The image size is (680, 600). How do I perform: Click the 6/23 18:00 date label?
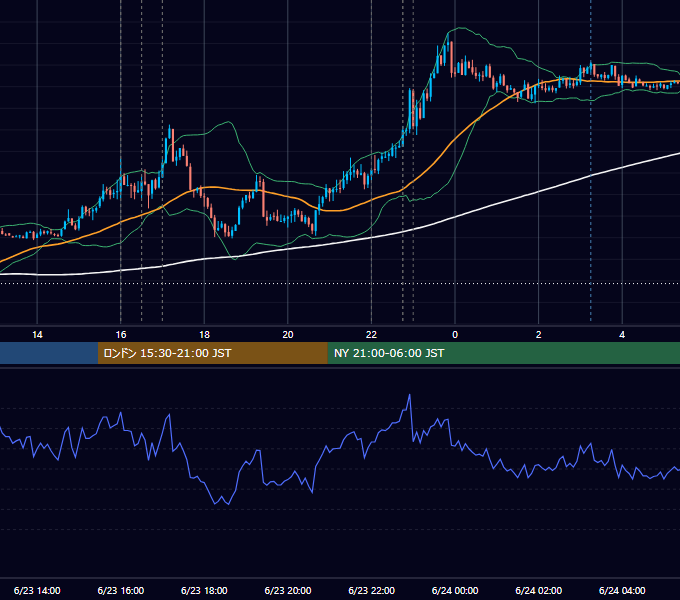(x=204, y=590)
